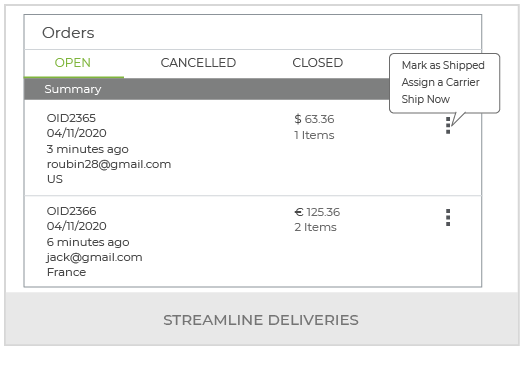
Task: Open order OID2366 details
Action: point(71,211)
